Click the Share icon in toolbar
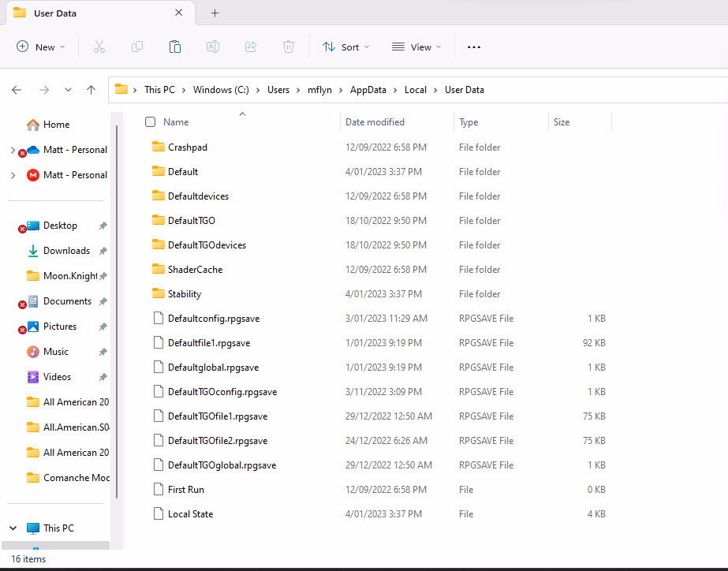The image size is (728, 571). click(251, 47)
